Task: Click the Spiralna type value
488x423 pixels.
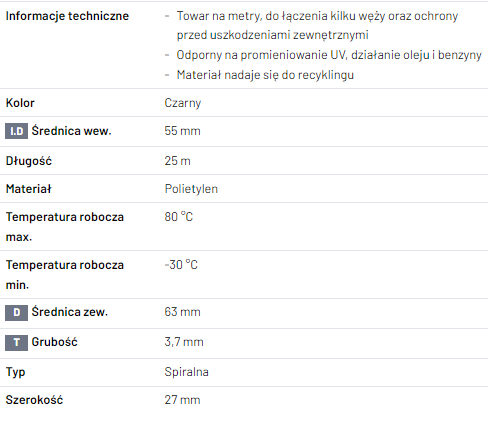Action: click(186, 372)
